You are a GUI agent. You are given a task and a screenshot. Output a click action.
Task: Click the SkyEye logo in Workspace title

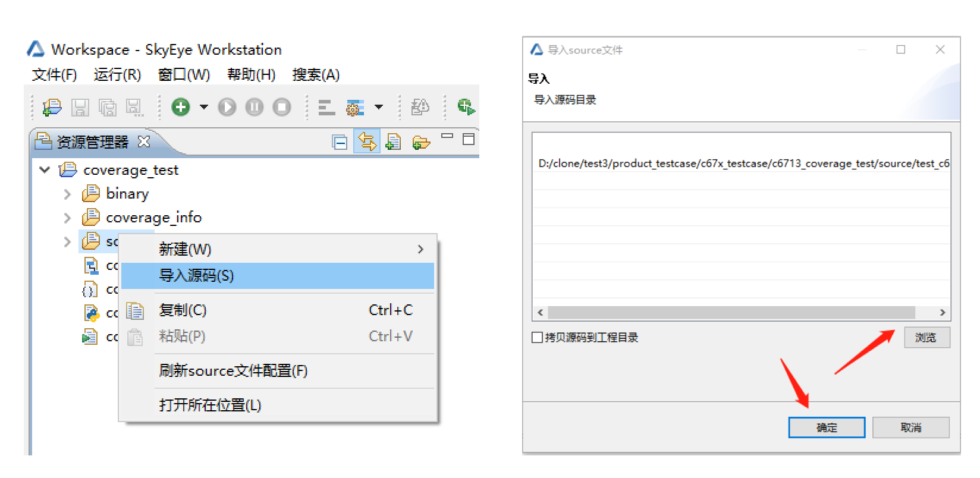(x=36, y=49)
